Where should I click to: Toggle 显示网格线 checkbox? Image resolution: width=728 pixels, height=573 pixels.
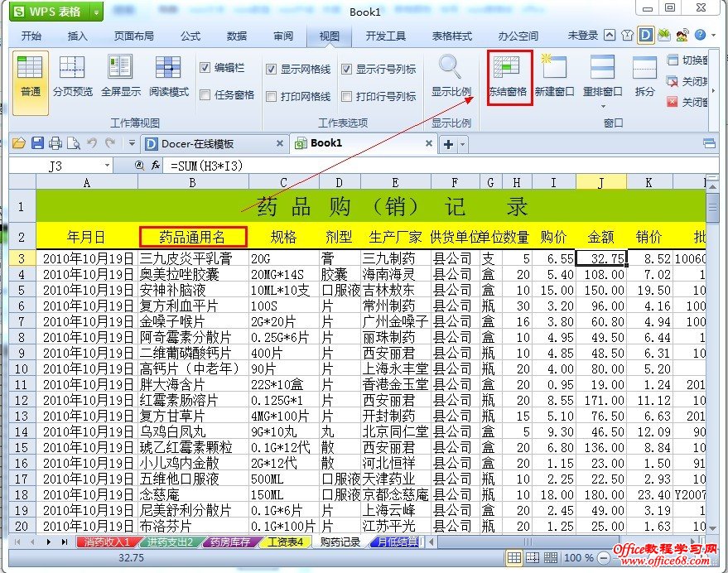click(271, 70)
